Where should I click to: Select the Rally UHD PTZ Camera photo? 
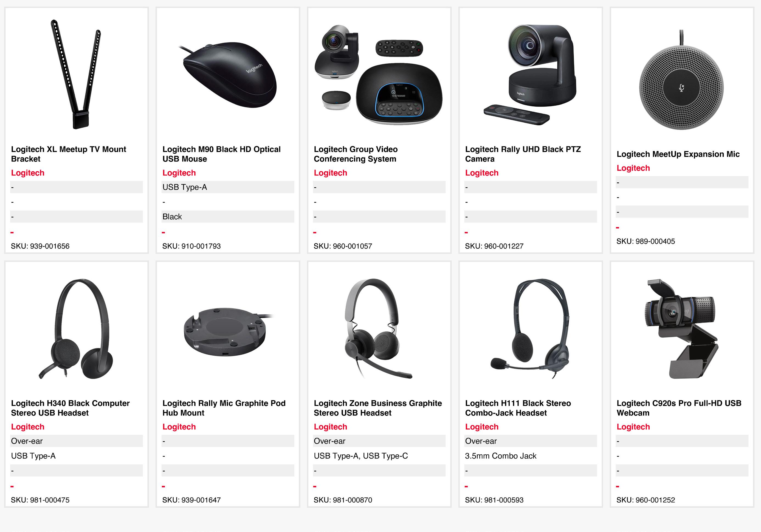[530, 75]
